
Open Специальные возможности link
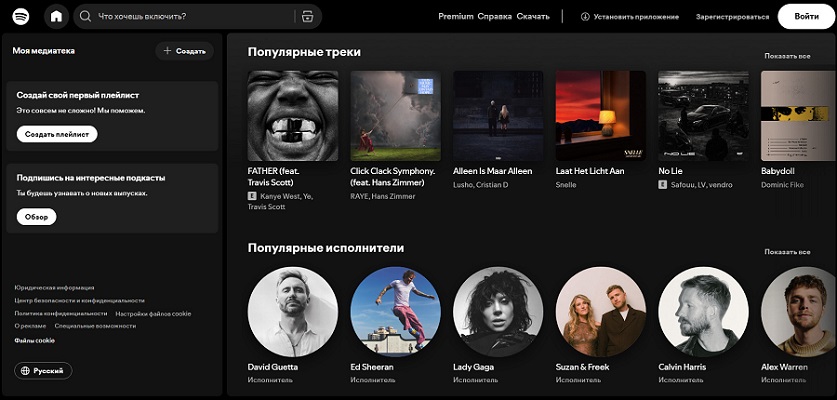pos(95,326)
